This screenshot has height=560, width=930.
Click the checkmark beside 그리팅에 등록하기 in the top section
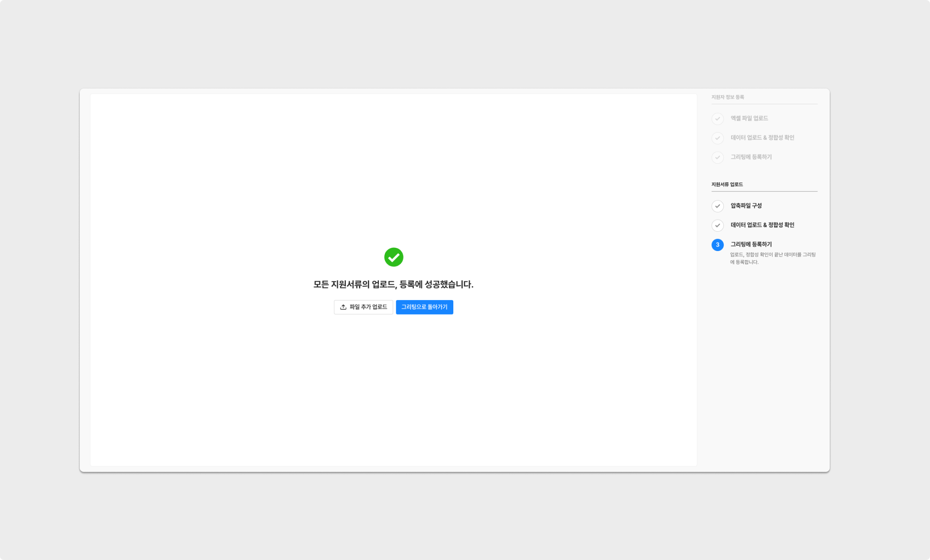pyautogui.click(x=717, y=157)
